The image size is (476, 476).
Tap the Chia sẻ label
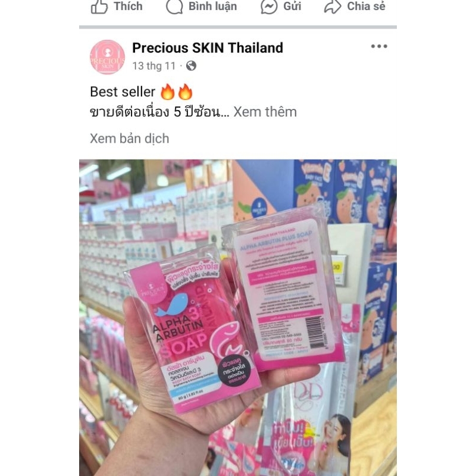(366, 6)
